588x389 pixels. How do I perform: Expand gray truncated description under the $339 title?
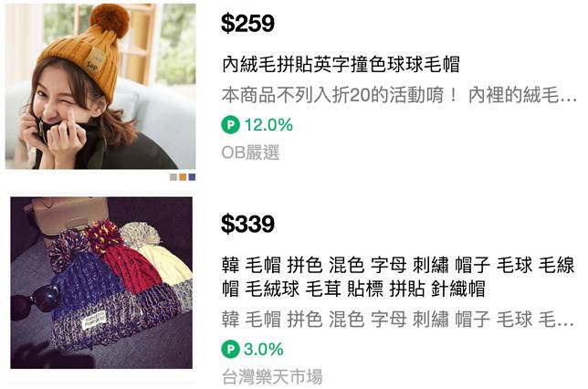pos(397,320)
